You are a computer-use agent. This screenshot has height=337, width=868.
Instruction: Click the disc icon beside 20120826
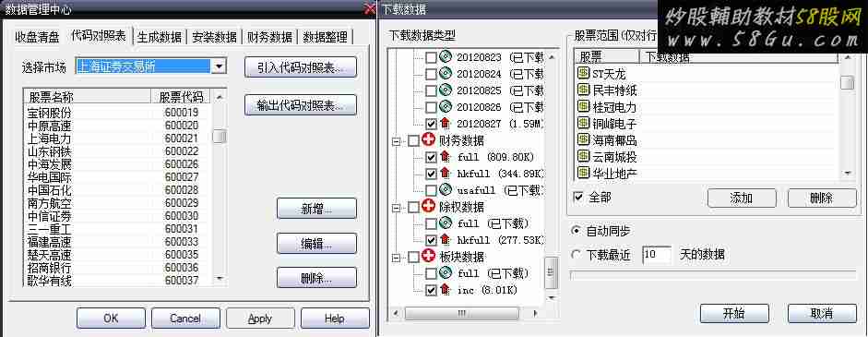[x=446, y=106]
